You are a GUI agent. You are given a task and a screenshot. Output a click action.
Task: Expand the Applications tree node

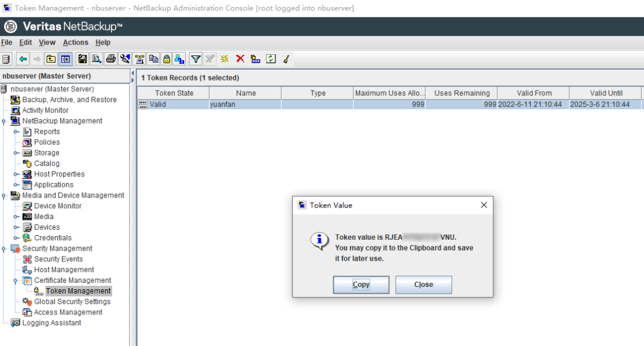coord(16,185)
